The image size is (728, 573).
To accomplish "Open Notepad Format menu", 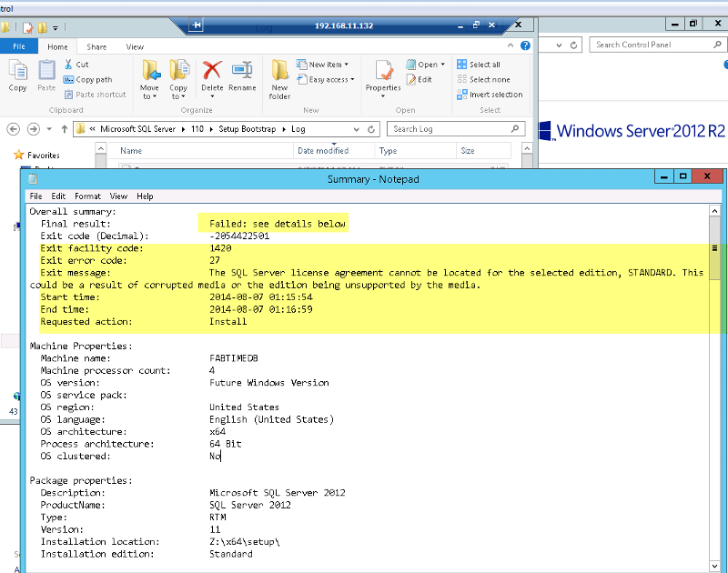I will click(x=87, y=196).
